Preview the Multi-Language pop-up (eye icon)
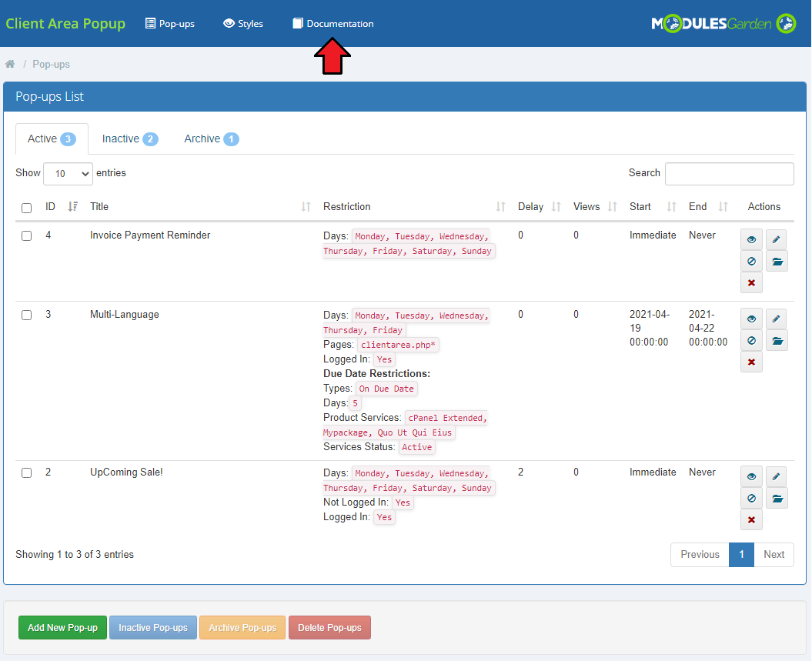 [x=751, y=319]
